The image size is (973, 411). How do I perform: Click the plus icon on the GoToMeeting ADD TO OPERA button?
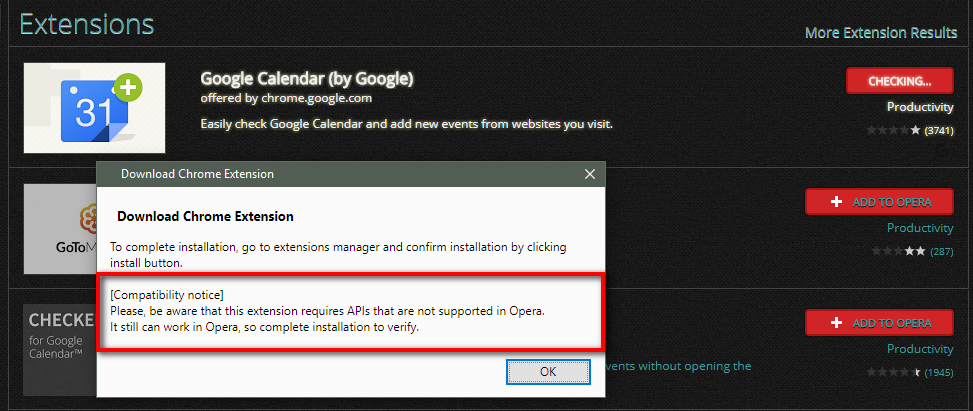837,202
